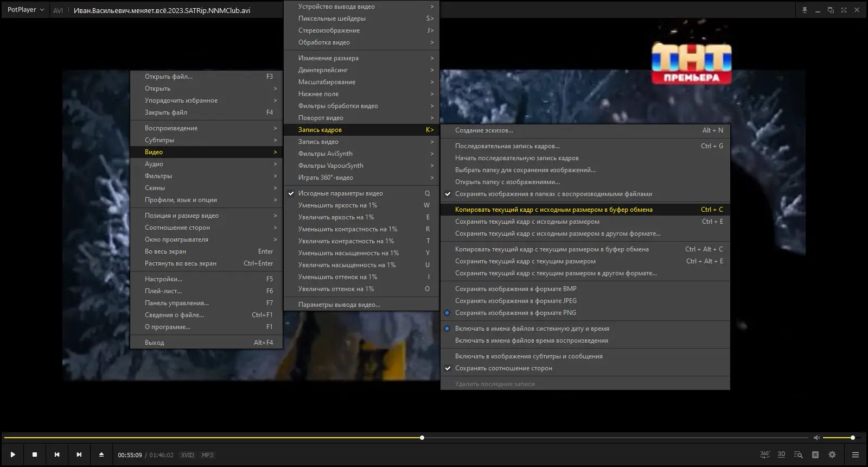Select the save images as PNG option
This screenshot has width=868, height=467.
pyautogui.click(x=515, y=313)
